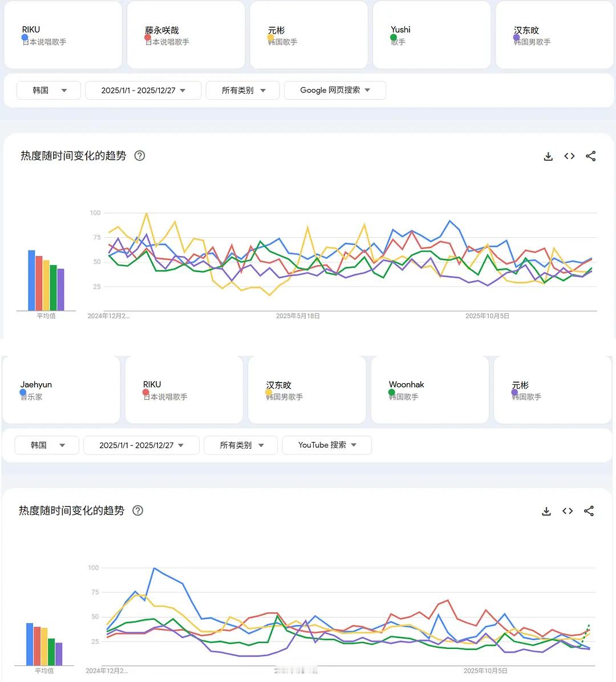Select the red-dot RIKU term card in lower panel
This screenshot has width=616, height=682.
[x=184, y=389]
